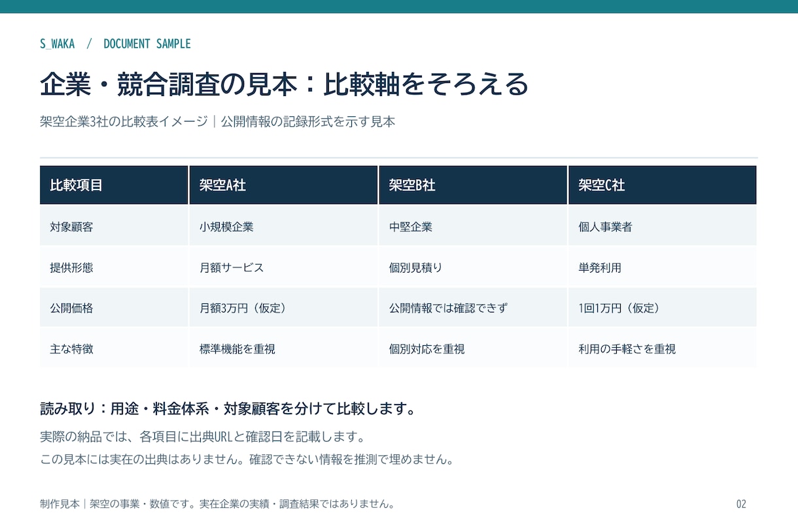Click the cell "1回1万円(仮定)"
The image size is (798, 532).
coord(662,308)
